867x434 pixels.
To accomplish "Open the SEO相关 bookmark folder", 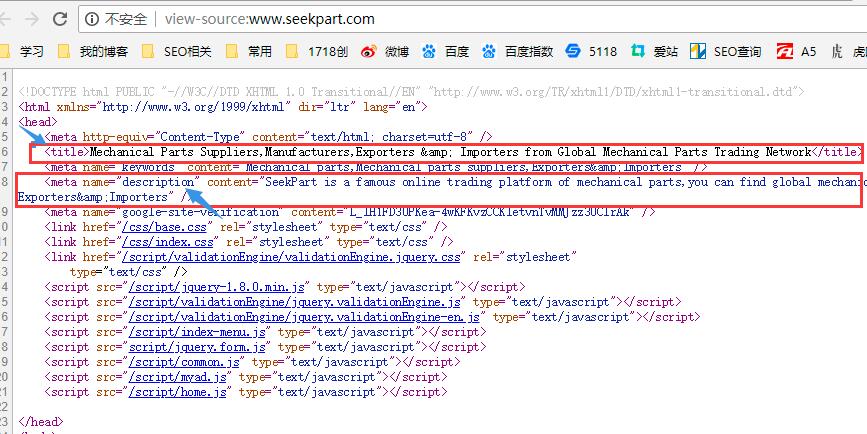I will (x=176, y=52).
